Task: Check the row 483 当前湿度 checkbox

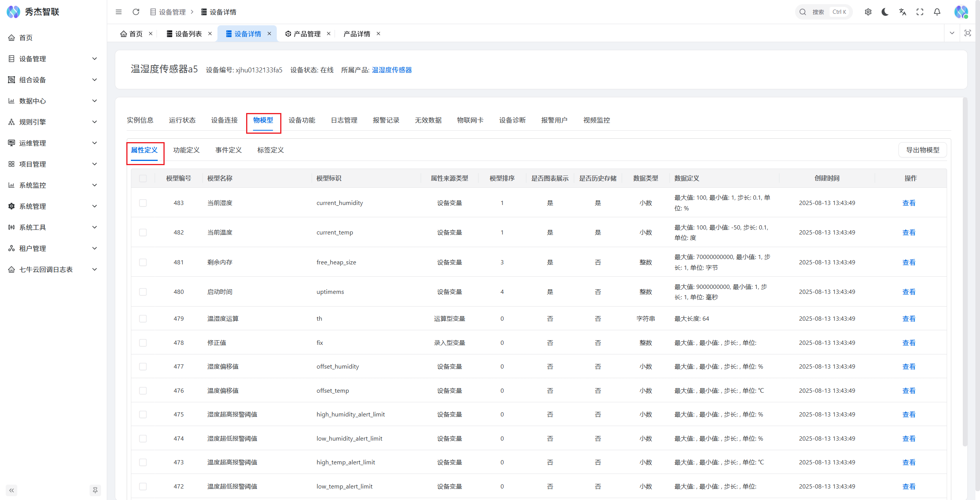Action: (x=143, y=203)
